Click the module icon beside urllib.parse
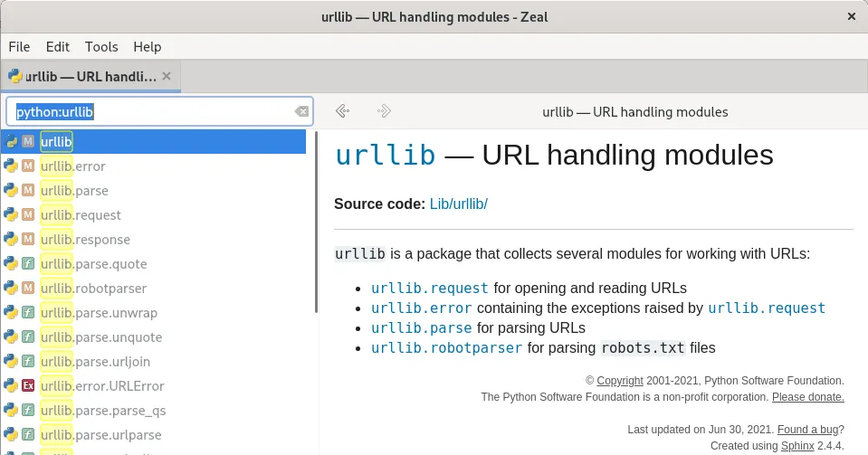 click(x=28, y=191)
